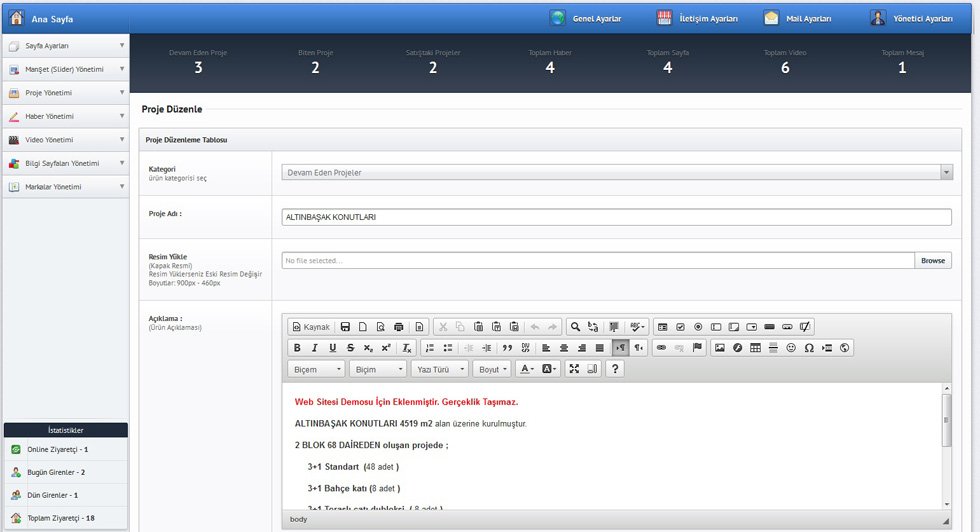Toggle Italic formatting
Viewport: 980px width, 532px height.
[x=314, y=348]
